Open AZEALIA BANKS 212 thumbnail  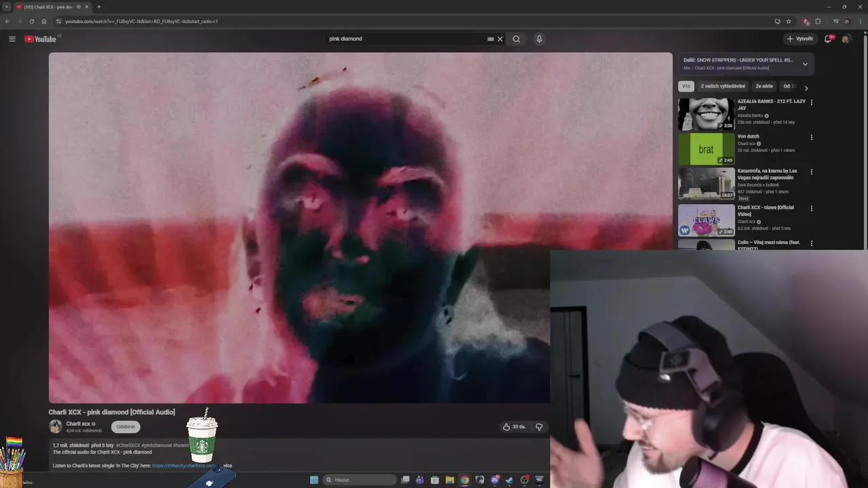[707, 114]
